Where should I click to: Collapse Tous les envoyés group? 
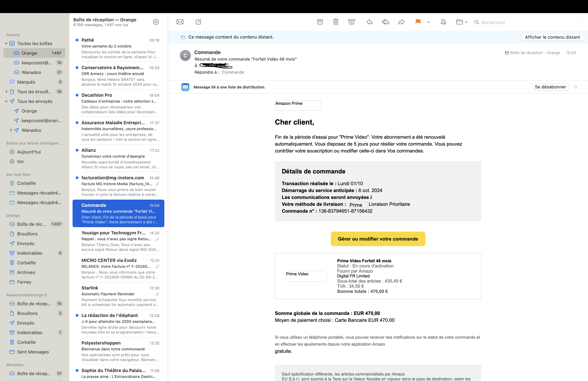point(6,101)
